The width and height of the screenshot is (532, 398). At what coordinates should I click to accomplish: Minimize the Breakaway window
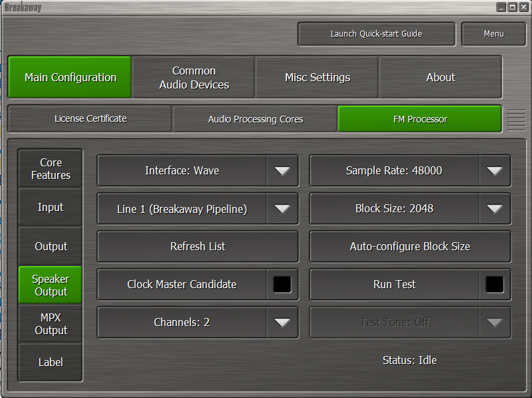point(501,7)
